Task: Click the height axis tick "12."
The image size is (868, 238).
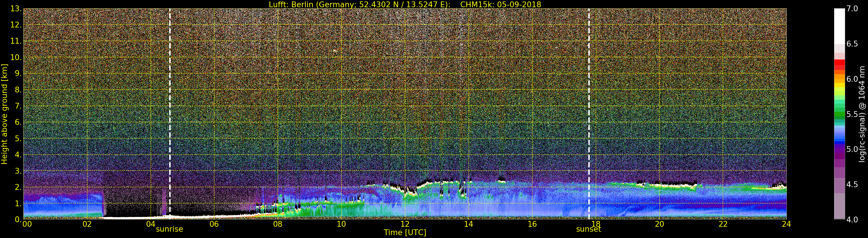Action: point(16,25)
